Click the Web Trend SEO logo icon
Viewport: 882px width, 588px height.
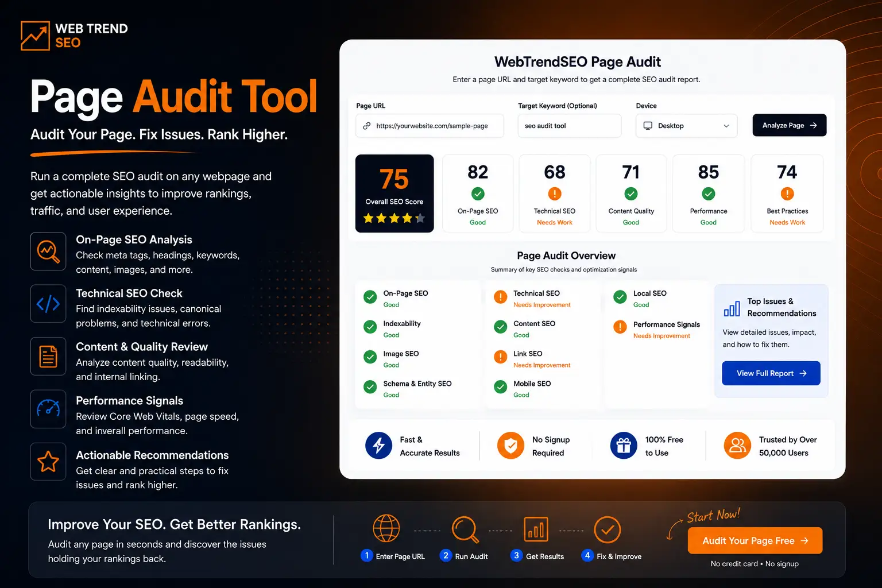tap(35, 36)
